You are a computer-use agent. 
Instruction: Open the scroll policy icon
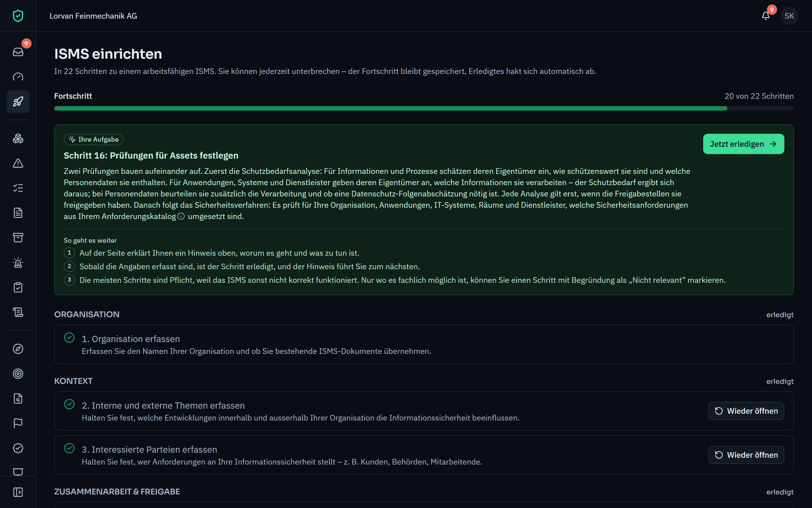point(18,312)
